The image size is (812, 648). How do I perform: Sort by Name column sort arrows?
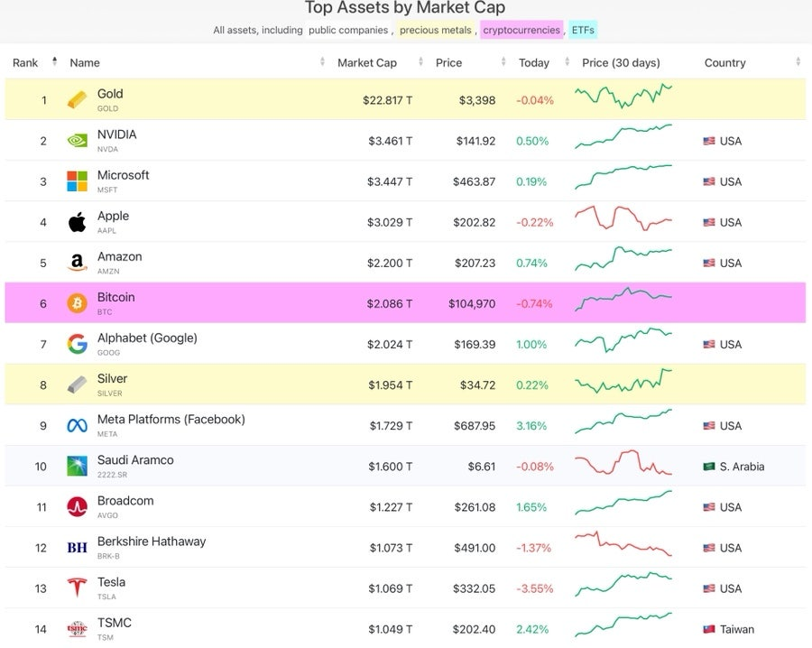(x=322, y=62)
